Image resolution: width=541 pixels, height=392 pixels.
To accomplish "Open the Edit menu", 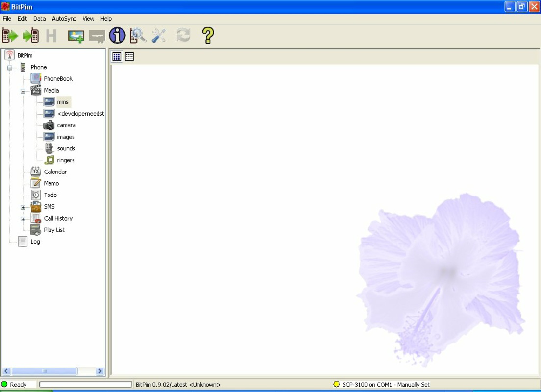I will tap(22, 19).
